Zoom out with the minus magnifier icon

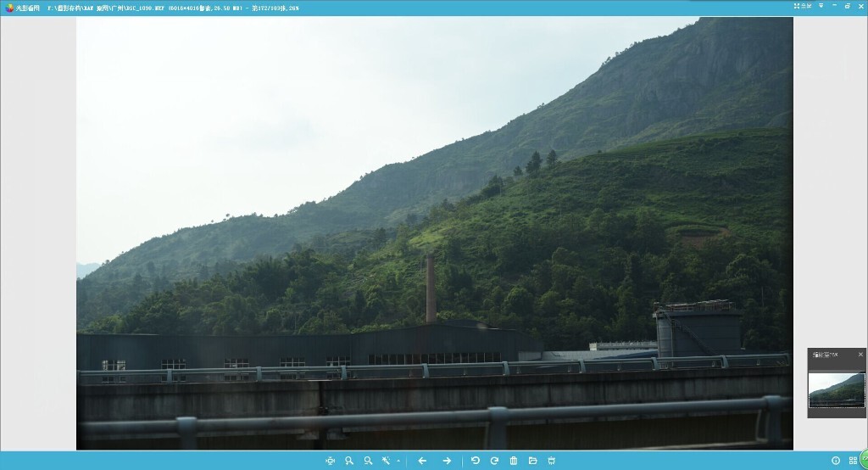click(368, 461)
